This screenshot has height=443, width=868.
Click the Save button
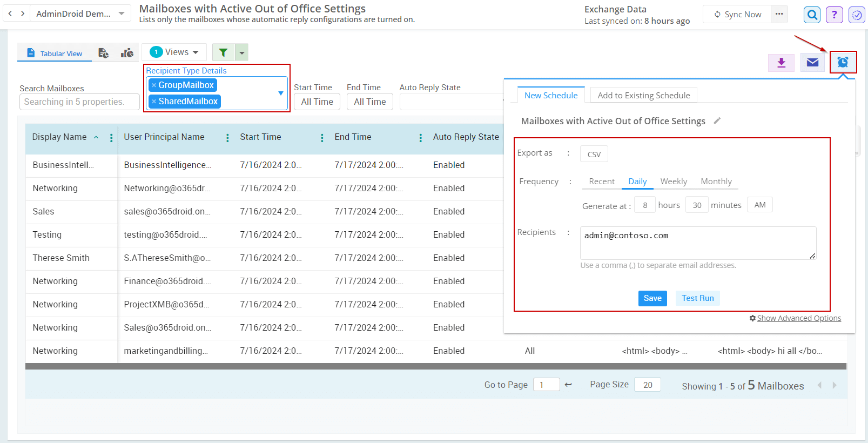pos(652,298)
